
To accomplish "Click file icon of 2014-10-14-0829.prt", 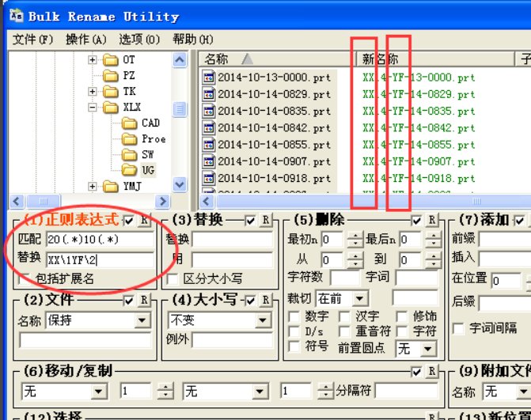I will (x=209, y=94).
